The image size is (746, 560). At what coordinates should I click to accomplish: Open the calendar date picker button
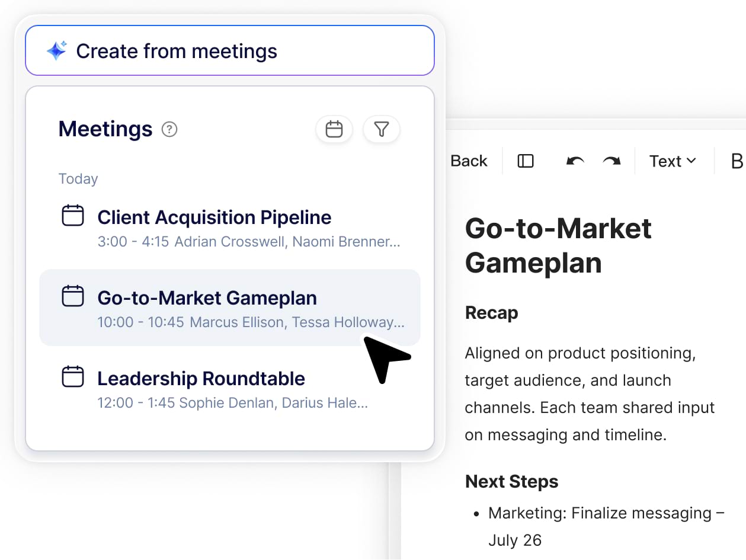334,129
